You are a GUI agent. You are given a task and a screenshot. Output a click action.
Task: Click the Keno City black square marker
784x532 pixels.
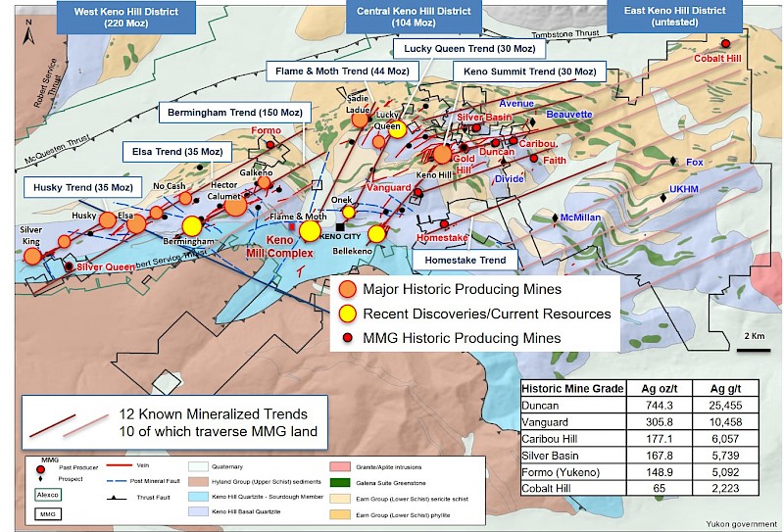coord(340,226)
